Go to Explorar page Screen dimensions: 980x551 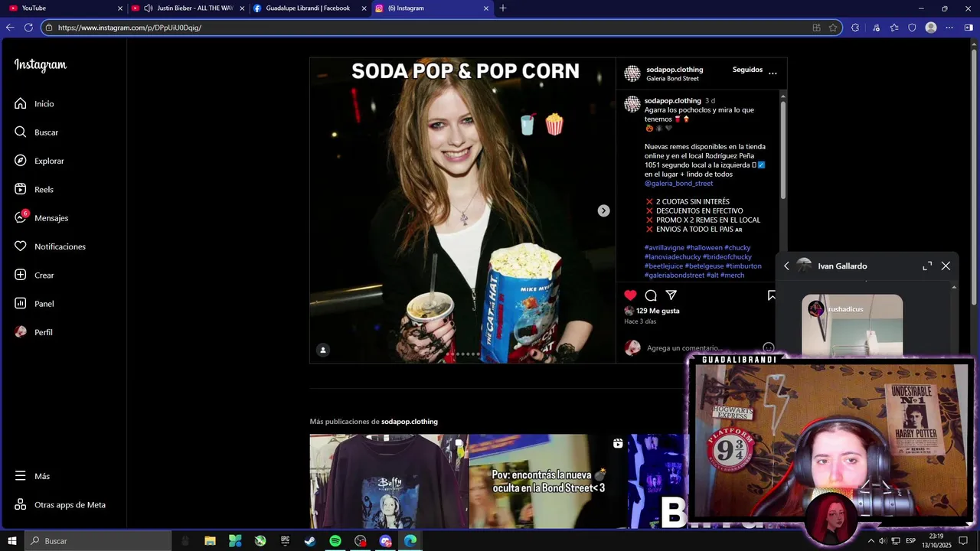(x=39, y=161)
